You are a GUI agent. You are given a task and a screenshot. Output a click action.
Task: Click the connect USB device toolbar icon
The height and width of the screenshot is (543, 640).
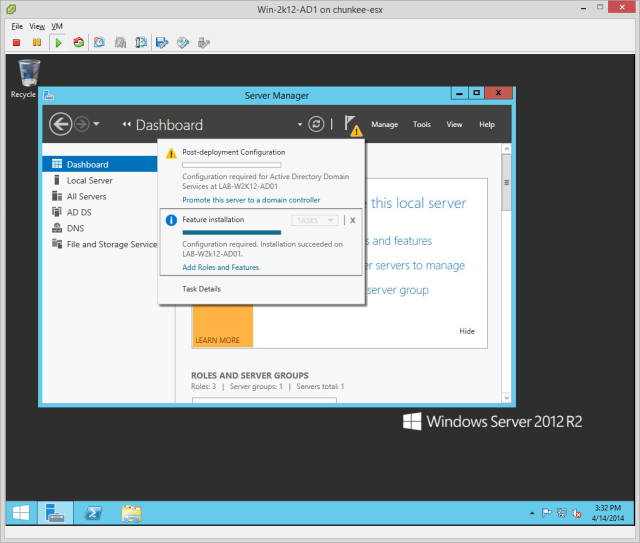[203, 42]
